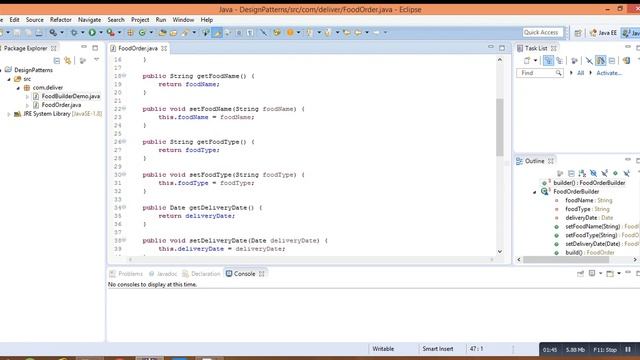Switch to the Declaration tab
The height and width of the screenshot is (360, 640).
click(x=201, y=274)
